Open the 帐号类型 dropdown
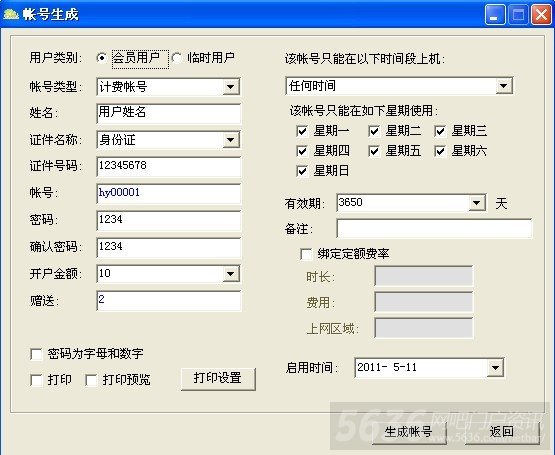The image size is (555, 455). coord(231,87)
